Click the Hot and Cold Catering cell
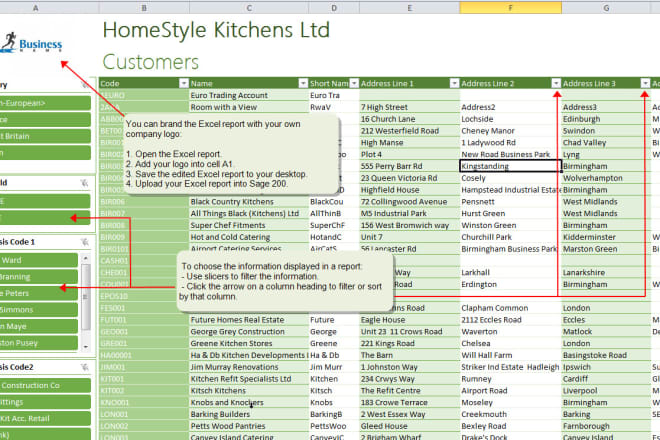 (x=249, y=237)
